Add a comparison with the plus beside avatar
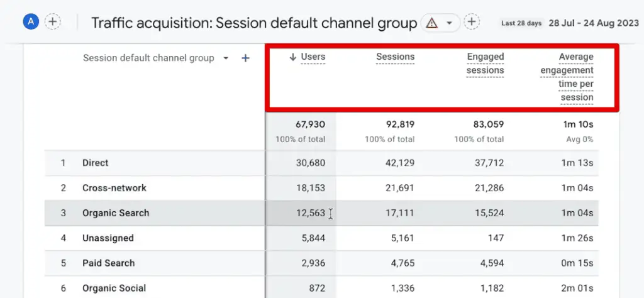 pos(53,22)
